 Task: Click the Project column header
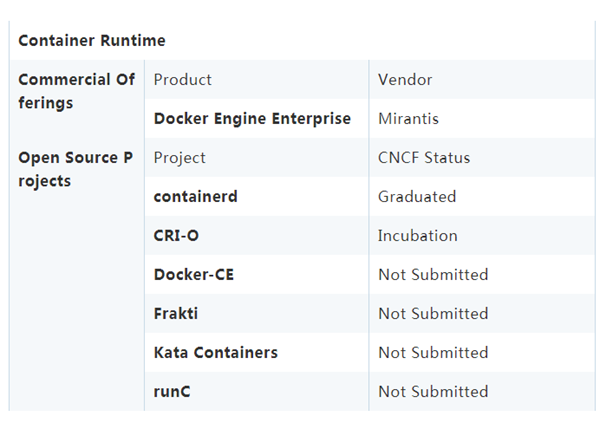[x=180, y=158]
